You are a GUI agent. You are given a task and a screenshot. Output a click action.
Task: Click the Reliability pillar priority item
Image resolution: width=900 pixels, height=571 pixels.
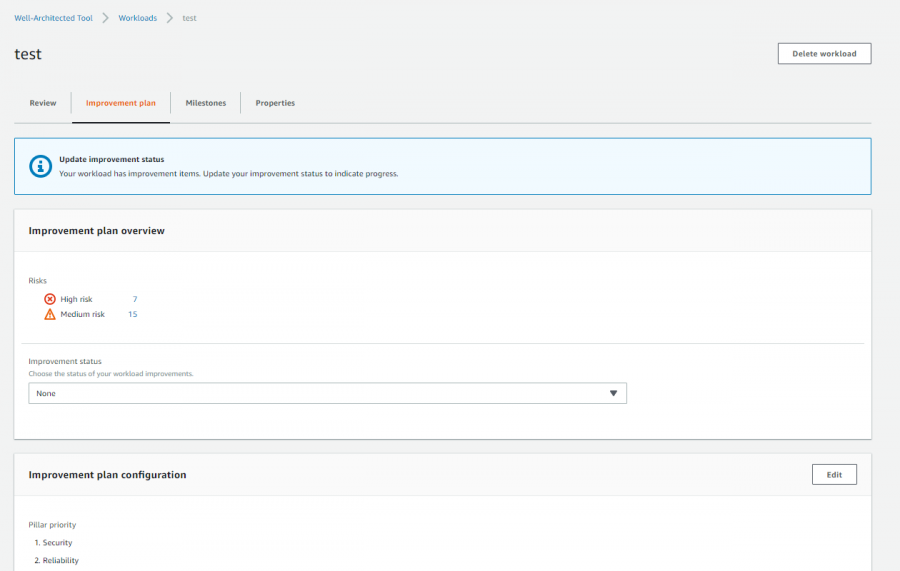56,560
